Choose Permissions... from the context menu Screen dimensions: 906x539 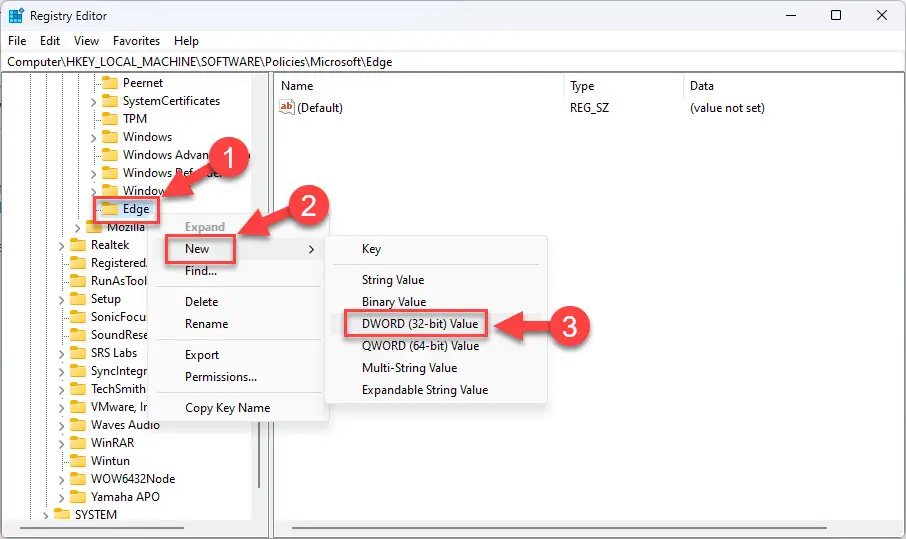click(239, 377)
